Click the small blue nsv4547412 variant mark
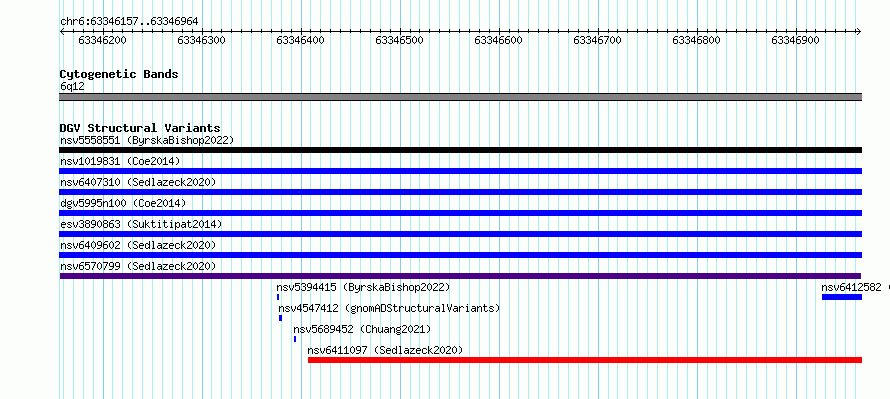The image size is (890, 399). coord(280,318)
